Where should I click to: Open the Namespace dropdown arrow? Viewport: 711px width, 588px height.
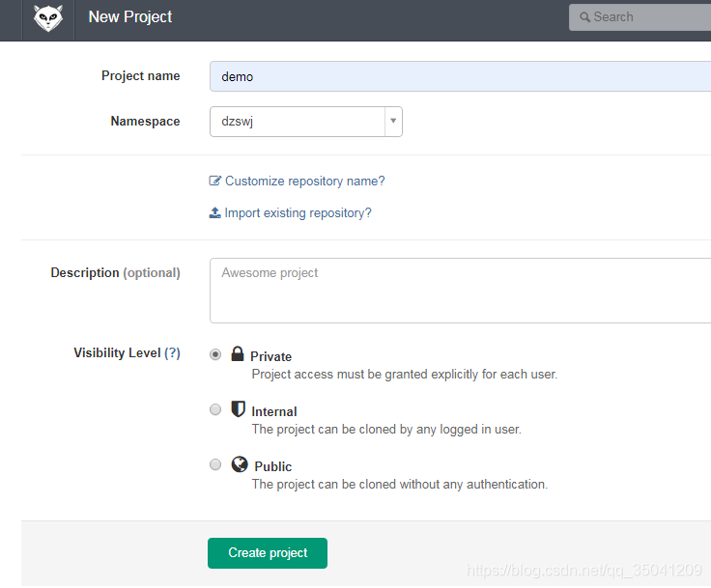[393, 121]
